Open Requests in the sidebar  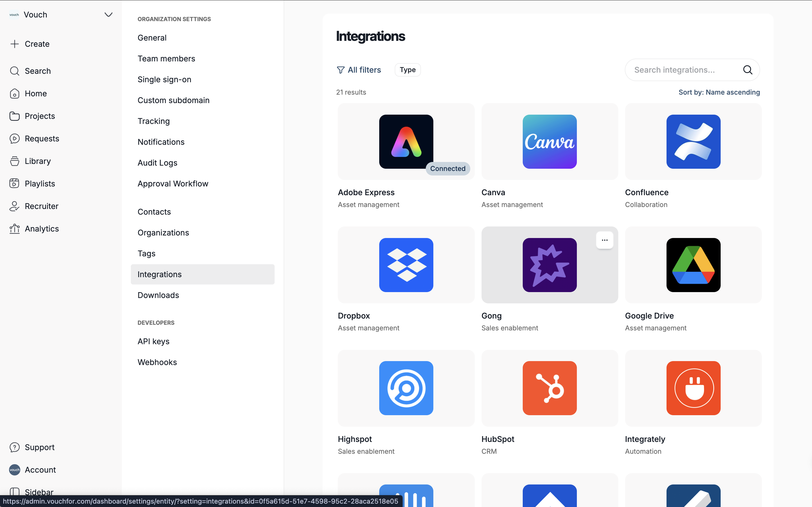[x=42, y=139]
